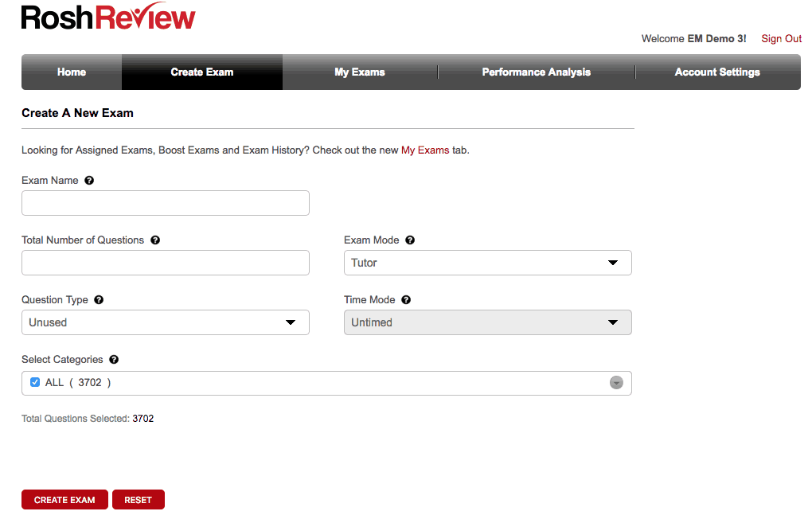Open the Exam Mode help tooltip
812x519 pixels.
tap(410, 240)
